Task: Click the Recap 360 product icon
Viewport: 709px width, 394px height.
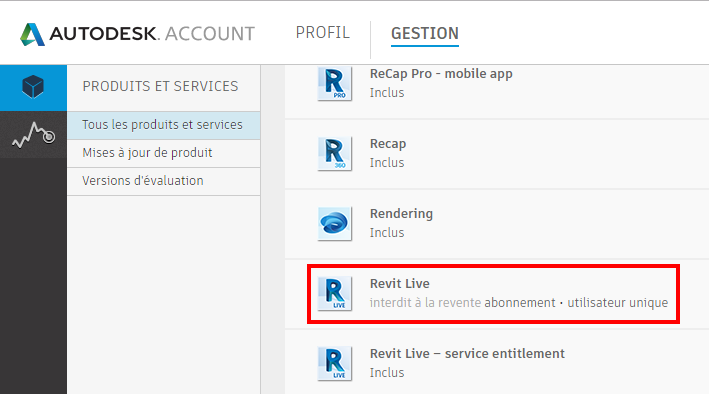Action: click(x=335, y=153)
